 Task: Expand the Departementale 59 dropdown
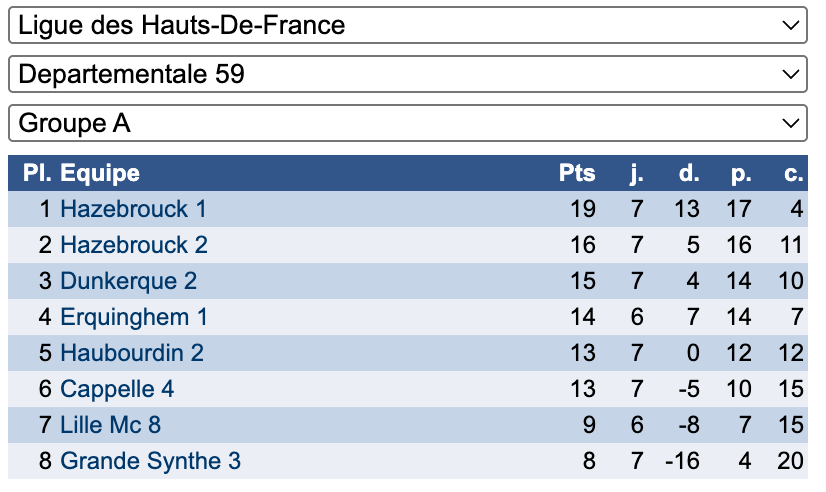407,75
